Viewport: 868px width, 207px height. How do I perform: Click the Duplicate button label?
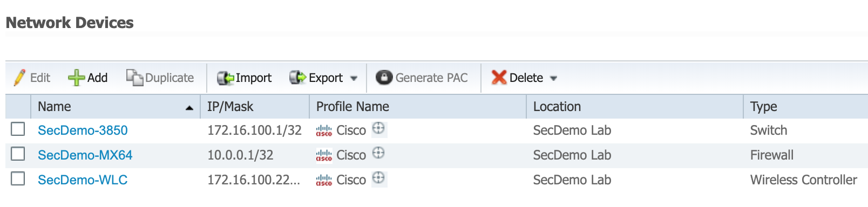169,78
